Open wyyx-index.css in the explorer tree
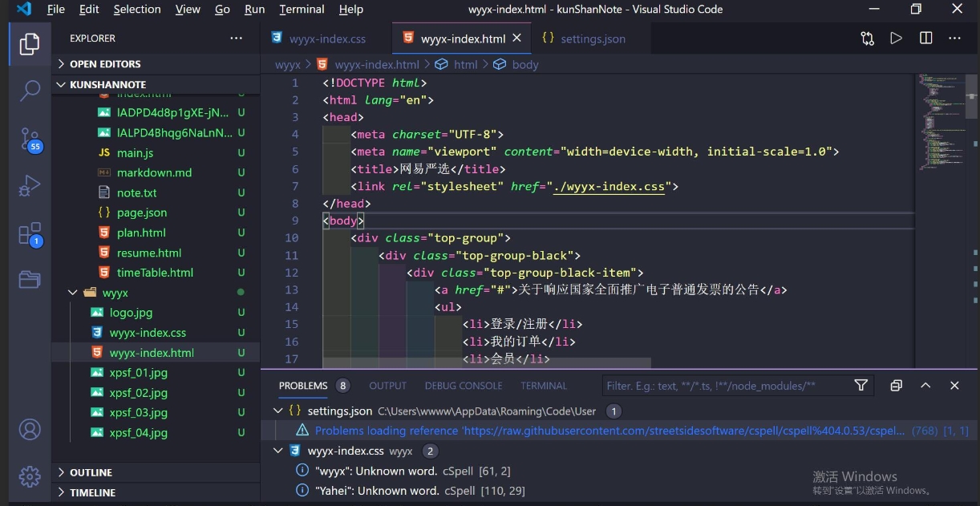 (x=148, y=333)
